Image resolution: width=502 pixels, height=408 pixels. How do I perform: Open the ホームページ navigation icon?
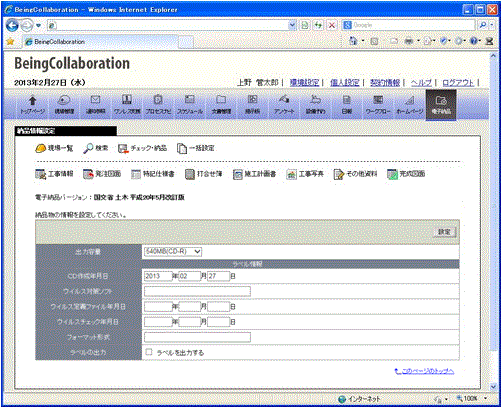click(x=409, y=105)
